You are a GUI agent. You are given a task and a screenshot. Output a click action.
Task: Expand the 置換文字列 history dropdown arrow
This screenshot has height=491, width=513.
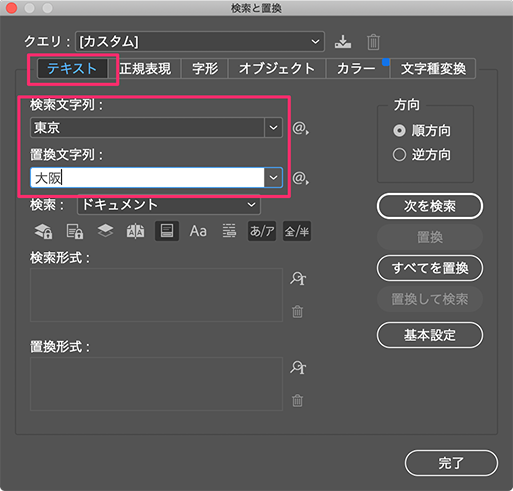click(273, 178)
